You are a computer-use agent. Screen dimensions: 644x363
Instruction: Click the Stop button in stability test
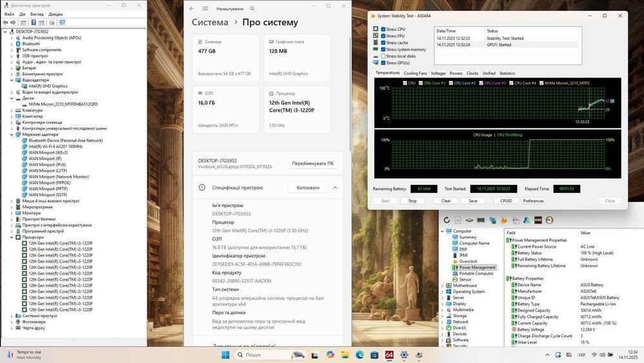pyautogui.click(x=412, y=201)
